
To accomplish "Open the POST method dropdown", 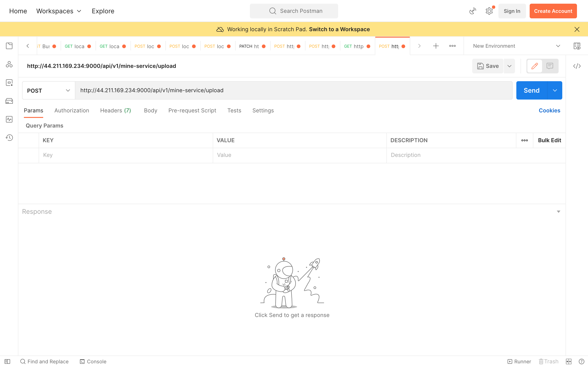I will pos(48,91).
